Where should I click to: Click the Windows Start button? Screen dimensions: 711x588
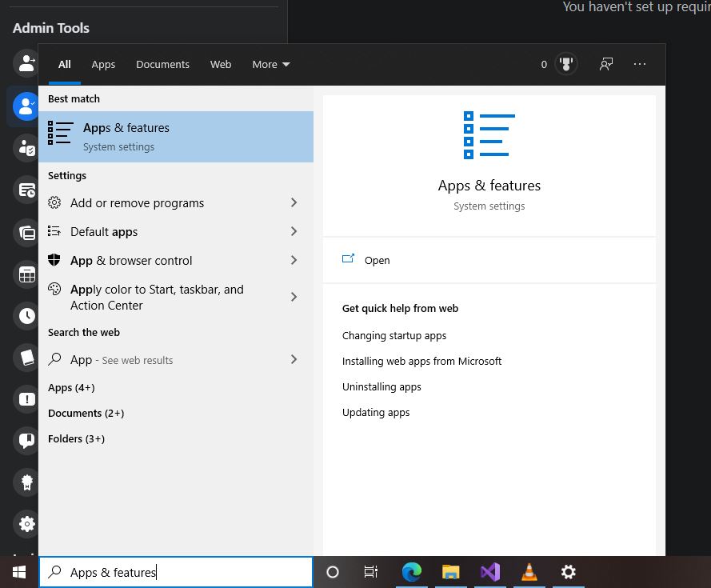tap(19, 572)
